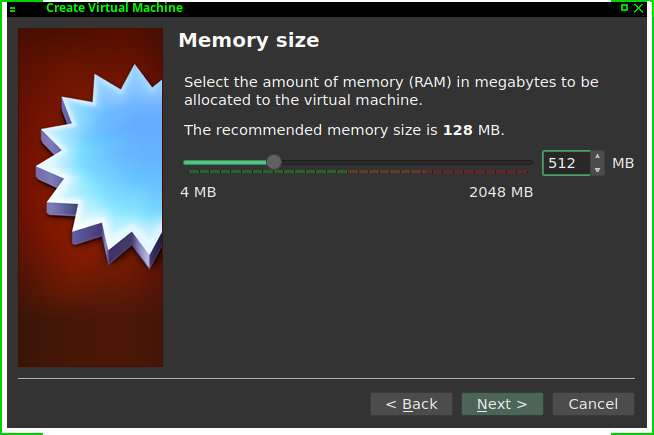Cancel the virtual machine creation
This screenshot has height=435, width=654.
(593, 404)
